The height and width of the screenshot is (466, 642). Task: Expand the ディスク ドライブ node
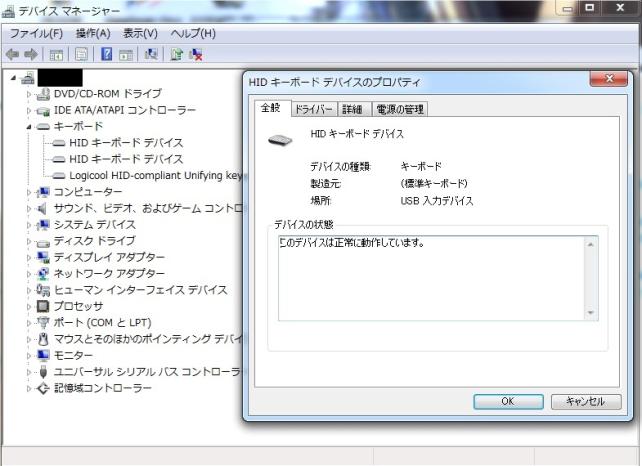click(29, 241)
